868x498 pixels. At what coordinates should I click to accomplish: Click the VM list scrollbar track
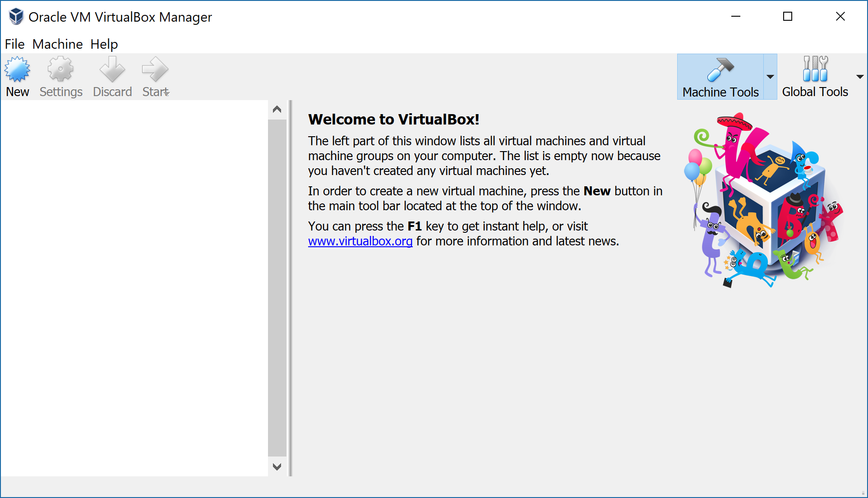point(277,288)
